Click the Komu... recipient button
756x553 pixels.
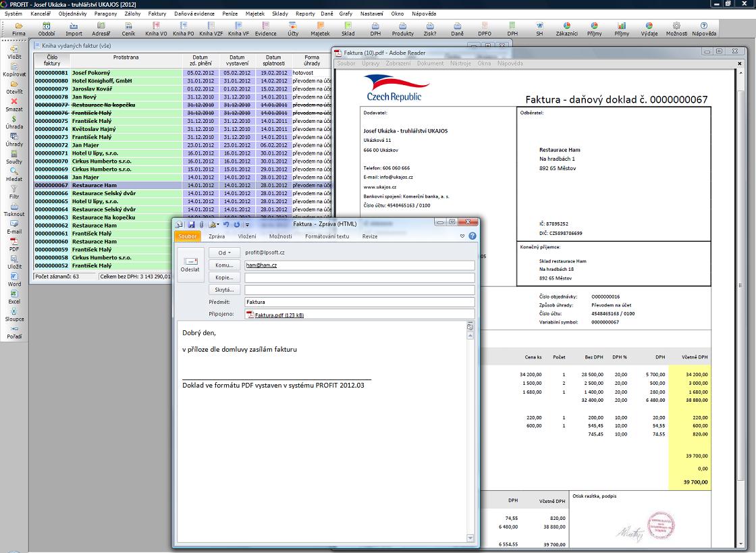(224, 265)
